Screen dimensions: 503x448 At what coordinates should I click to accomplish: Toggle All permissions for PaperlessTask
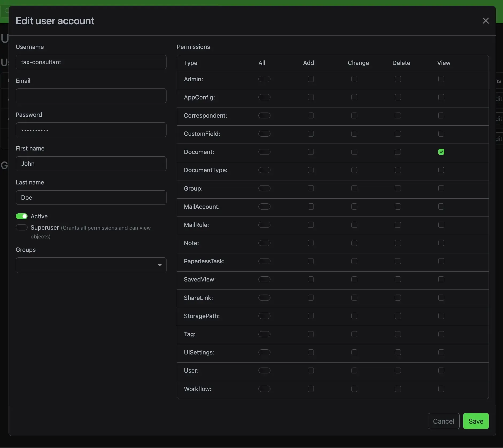[x=264, y=261]
